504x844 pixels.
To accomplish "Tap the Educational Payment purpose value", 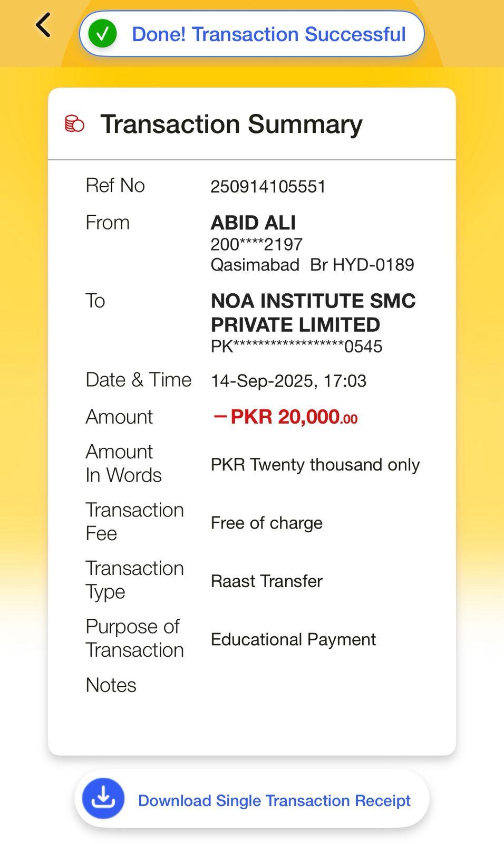I will [293, 639].
